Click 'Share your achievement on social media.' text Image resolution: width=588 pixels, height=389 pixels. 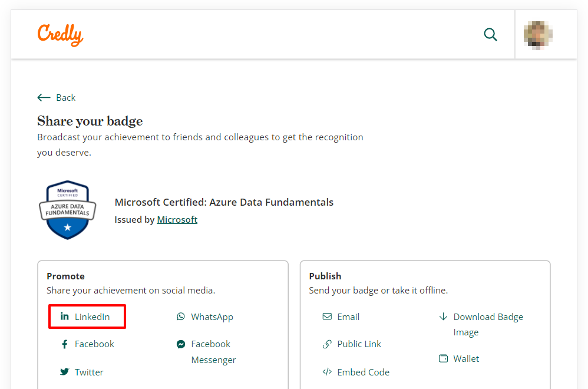tap(131, 291)
